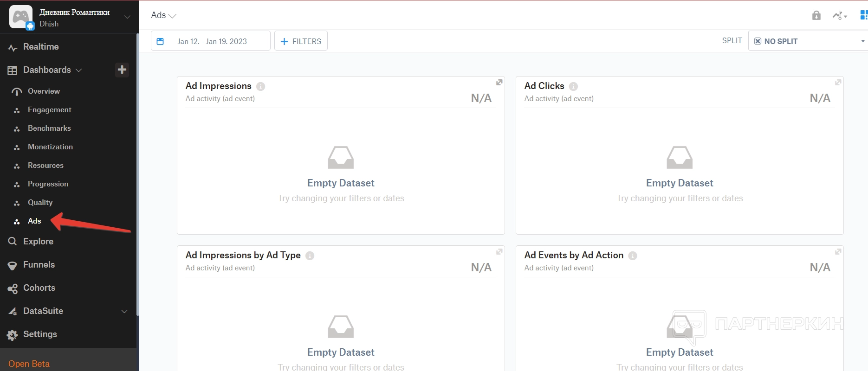Screen dimensions: 868x371
Task: Click Ad Impressions by Ad Type info icon
Action: tap(310, 256)
